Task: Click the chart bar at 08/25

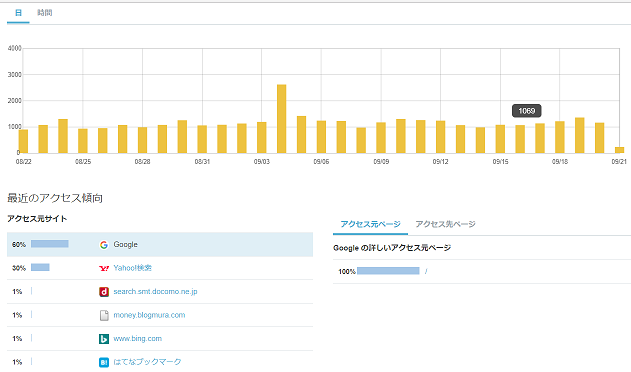Action: [x=83, y=141]
